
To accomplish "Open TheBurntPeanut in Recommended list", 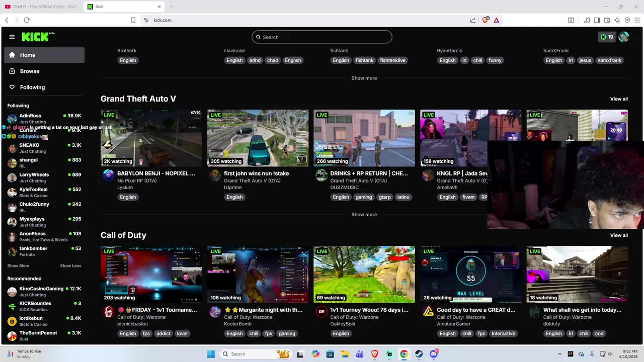I will click(x=44, y=335).
